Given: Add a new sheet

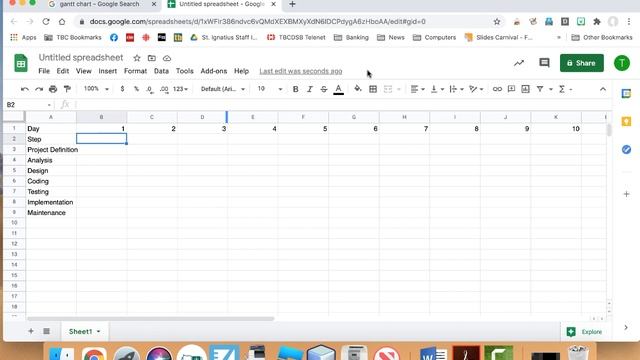Looking at the screenshot, I should 31,331.
